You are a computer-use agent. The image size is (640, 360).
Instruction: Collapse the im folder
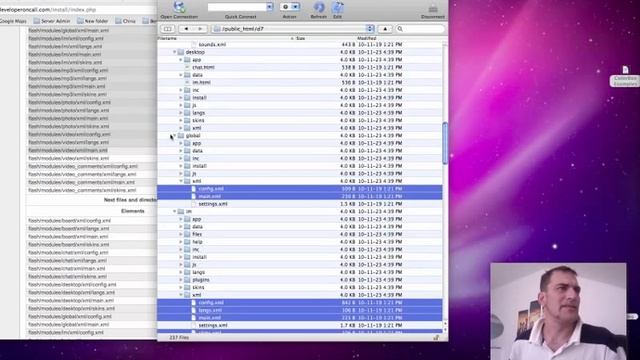(174, 211)
